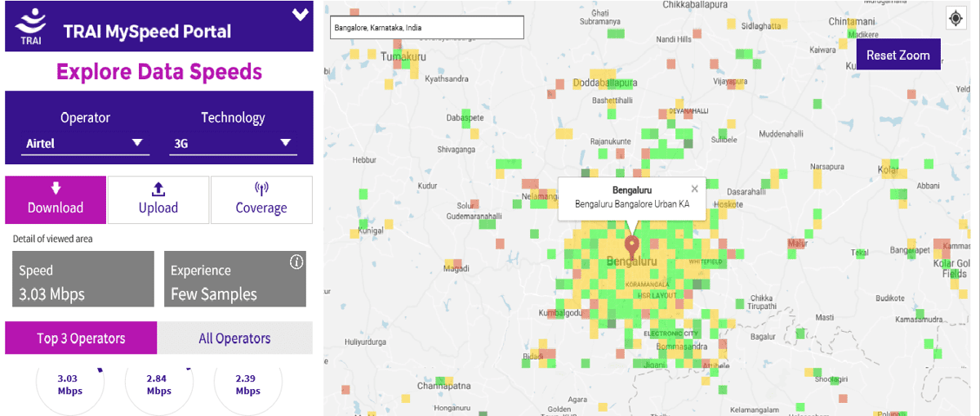
Task: Click the Reset Zoom button
Action: pyautogui.click(x=898, y=55)
